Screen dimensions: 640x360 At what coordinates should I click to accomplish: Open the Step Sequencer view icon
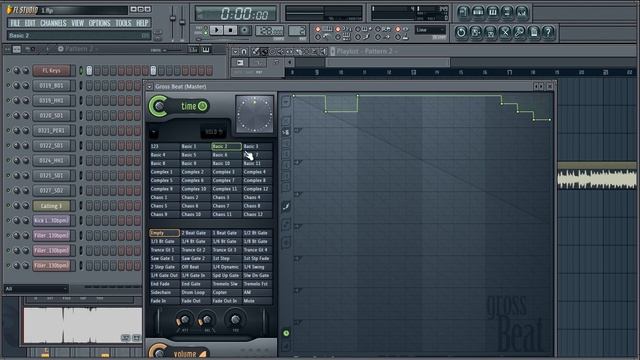[478, 12]
